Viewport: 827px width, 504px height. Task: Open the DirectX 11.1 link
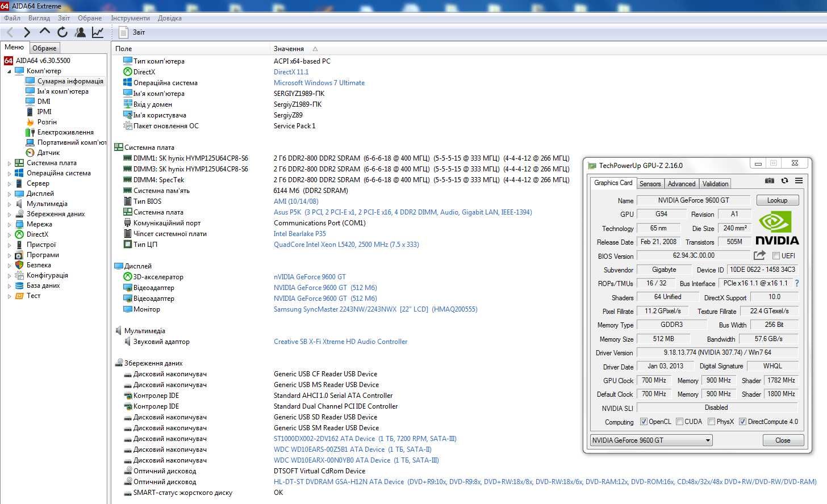[x=291, y=72]
